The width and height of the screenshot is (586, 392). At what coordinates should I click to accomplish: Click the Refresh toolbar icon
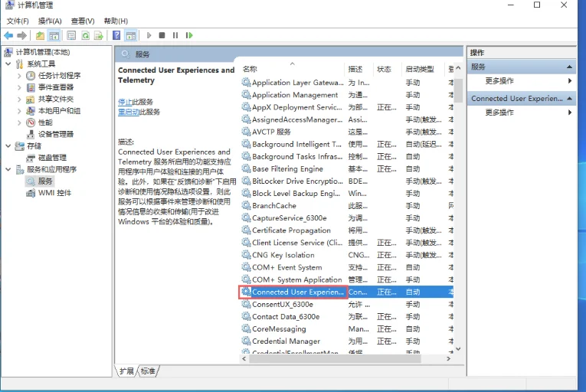84,35
